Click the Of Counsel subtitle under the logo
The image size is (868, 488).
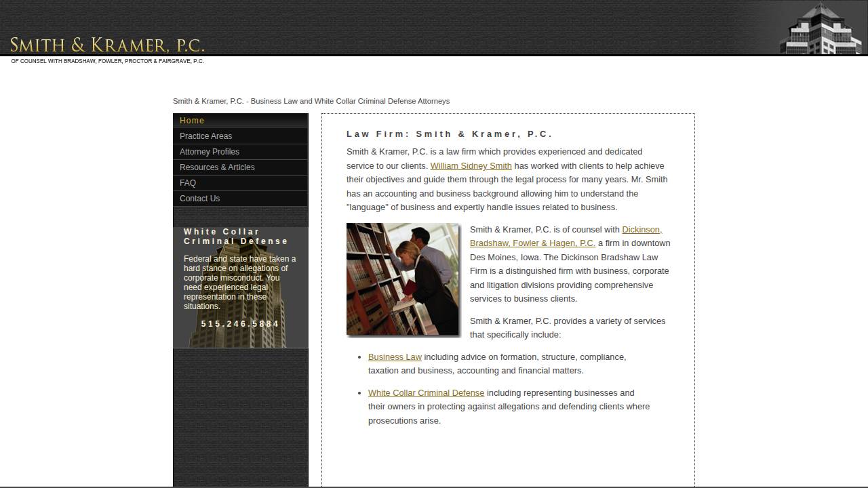[x=107, y=61]
